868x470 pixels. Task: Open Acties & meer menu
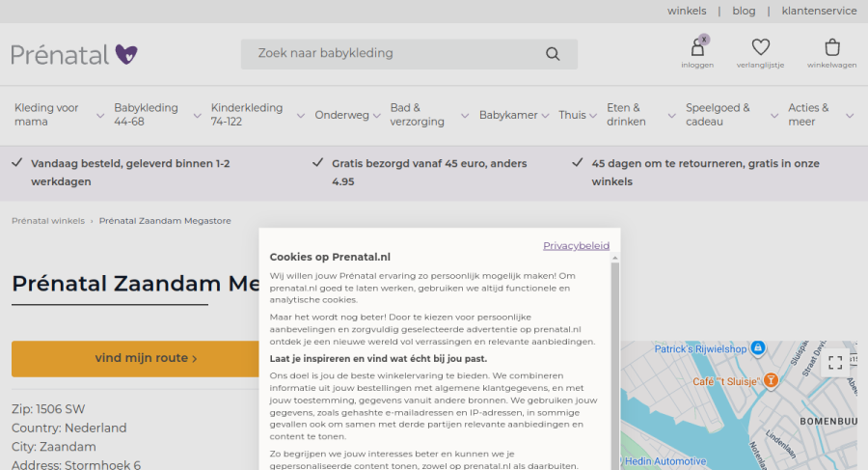click(x=808, y=115)
